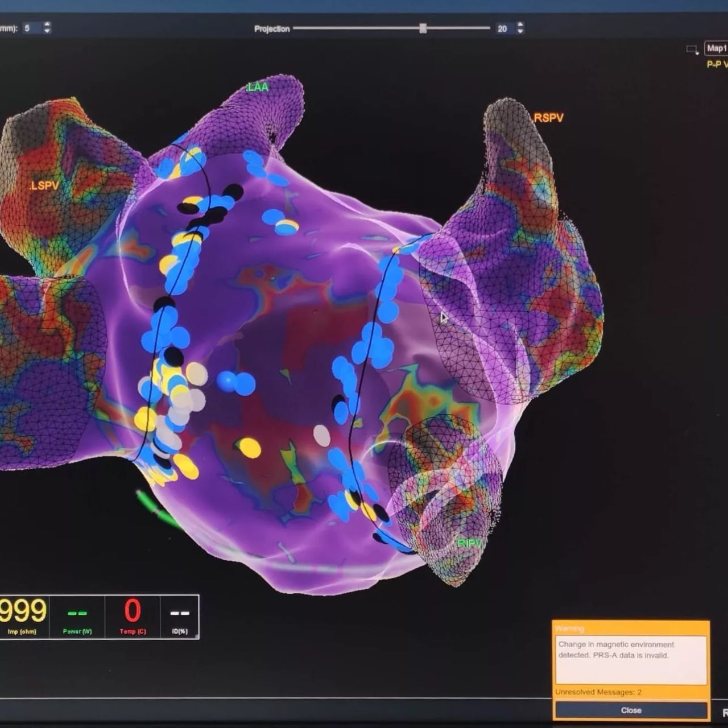This screenshot has width=728, height=728.
Task: Increase the Projection value with up arrow
Action: click(520, 24)
